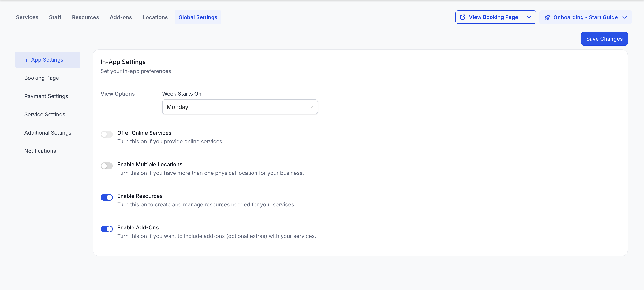
Task: Click the rocket icon beside Onboarding
Action: [x=547, y=17]
